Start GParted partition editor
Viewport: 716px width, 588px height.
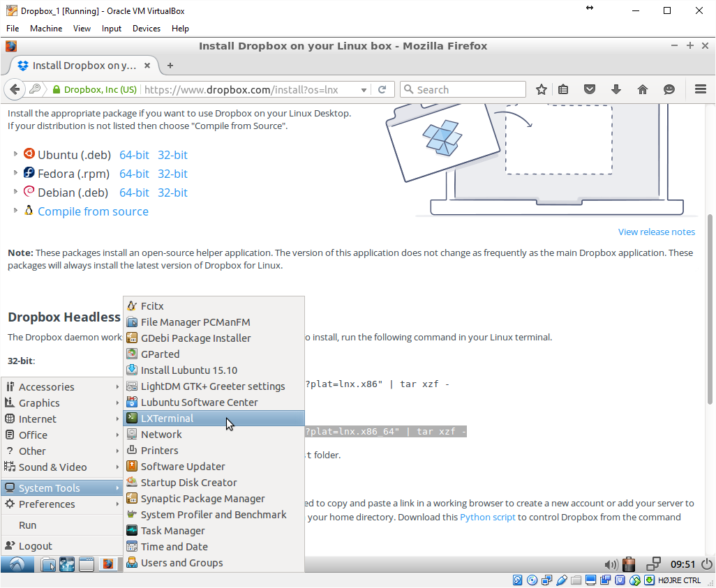click(x=214, y=354)
